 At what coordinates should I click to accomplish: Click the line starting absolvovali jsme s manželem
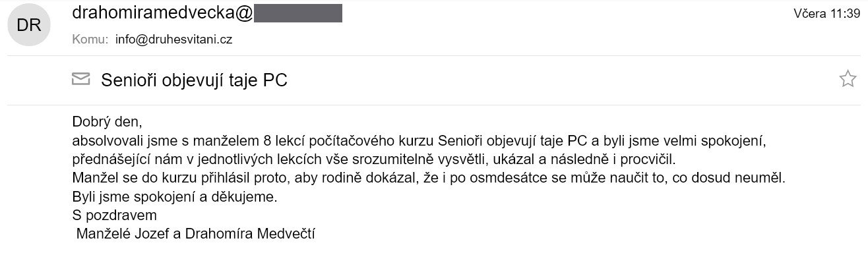click(421, 141)
